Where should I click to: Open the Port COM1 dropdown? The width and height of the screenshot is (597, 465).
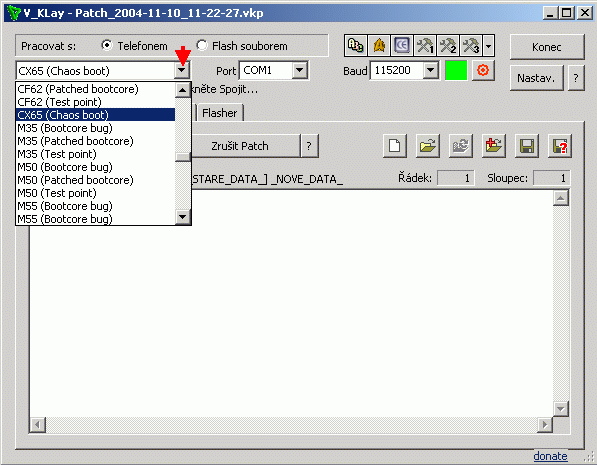pos(300,70)
